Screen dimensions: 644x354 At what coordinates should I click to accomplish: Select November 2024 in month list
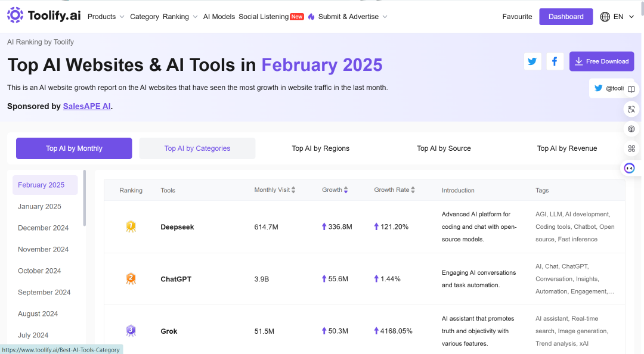(x=43, y=249)
